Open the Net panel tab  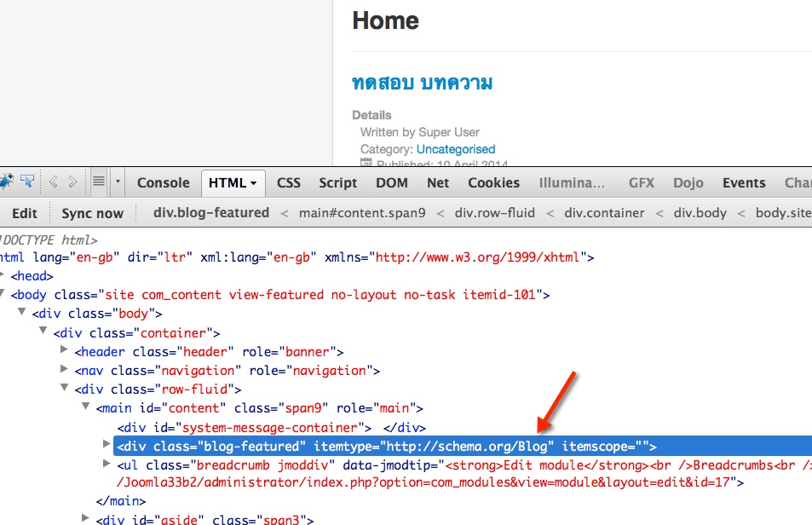point(438,182)
